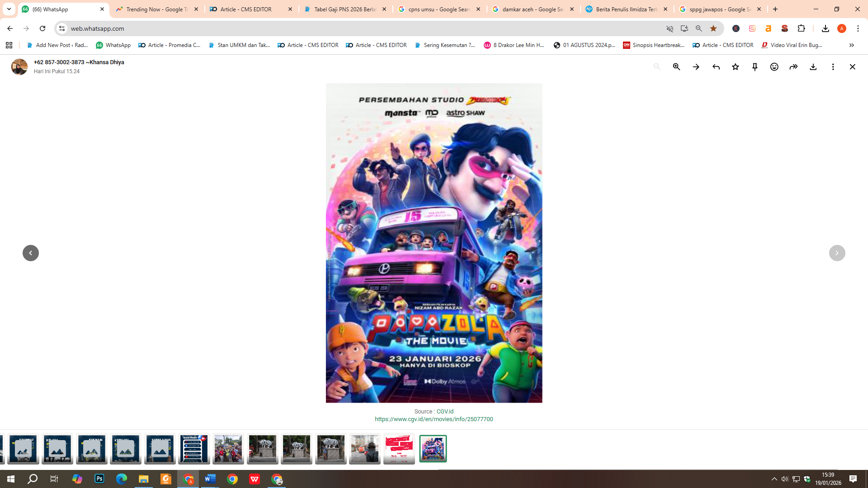Open the Article - Promedia bookmark
This screenshot has height=488, width=868.
[170, 45]
